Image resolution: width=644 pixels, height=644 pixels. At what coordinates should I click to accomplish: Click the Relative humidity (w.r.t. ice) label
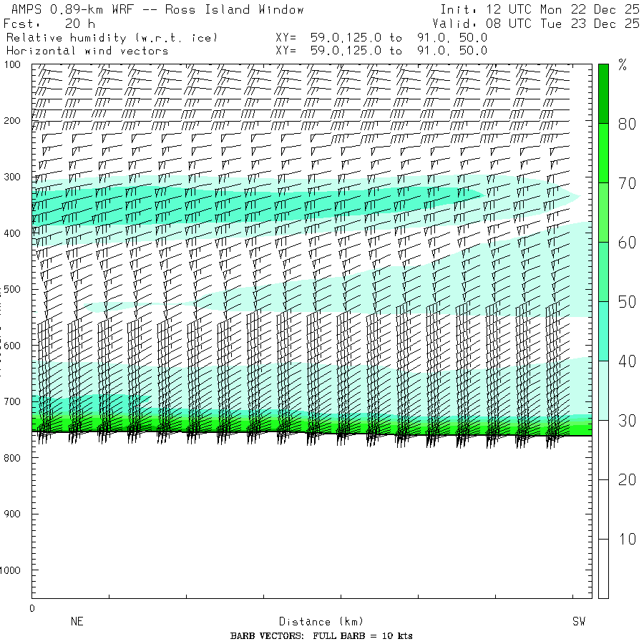[112, 37]
